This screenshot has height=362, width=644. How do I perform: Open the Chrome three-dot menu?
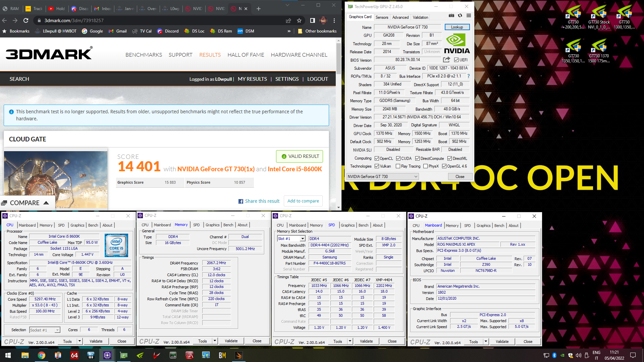coord(334,20)
